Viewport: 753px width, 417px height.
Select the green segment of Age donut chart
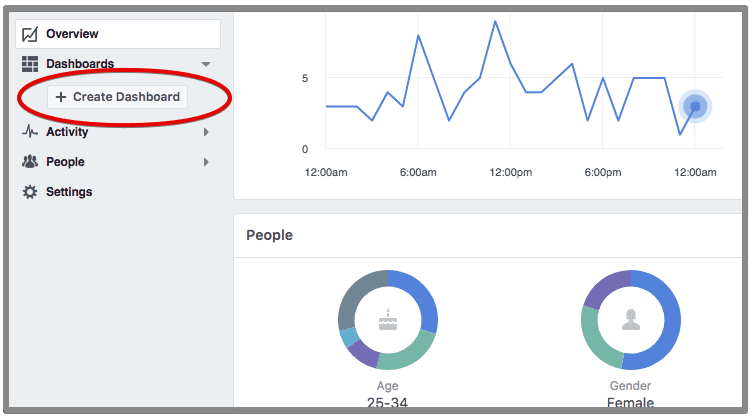point(407,353)
